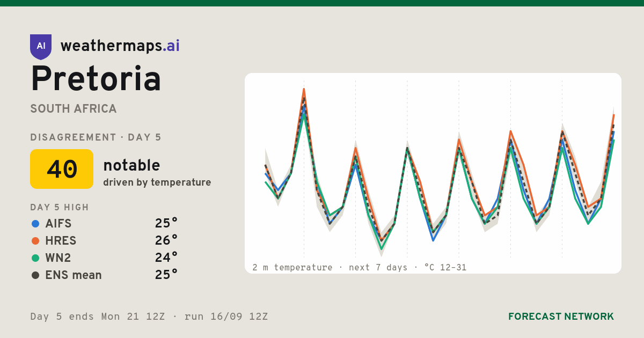Click the HRES 26° high value
Screen dimensions: 644x338
coord(166,240)
